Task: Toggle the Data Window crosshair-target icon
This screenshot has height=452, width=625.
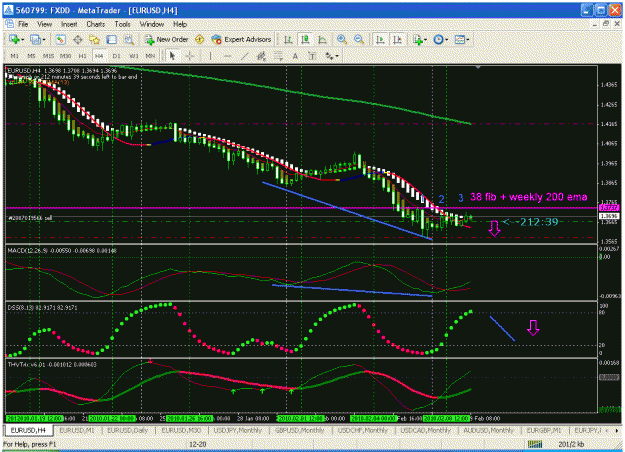Action: click(x=78, y=39)
